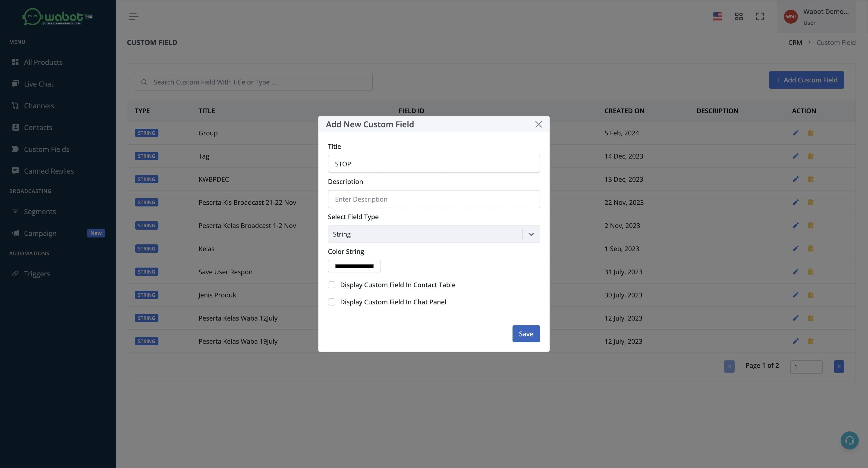Click the CRM breadcrumb link
Image resolution: width=868 pixels, height=468 pixels.
pos(795,42)
